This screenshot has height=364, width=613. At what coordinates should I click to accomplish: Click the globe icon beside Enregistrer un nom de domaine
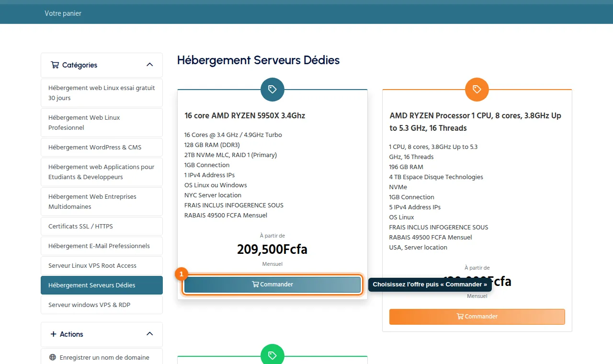coord(53,357)
